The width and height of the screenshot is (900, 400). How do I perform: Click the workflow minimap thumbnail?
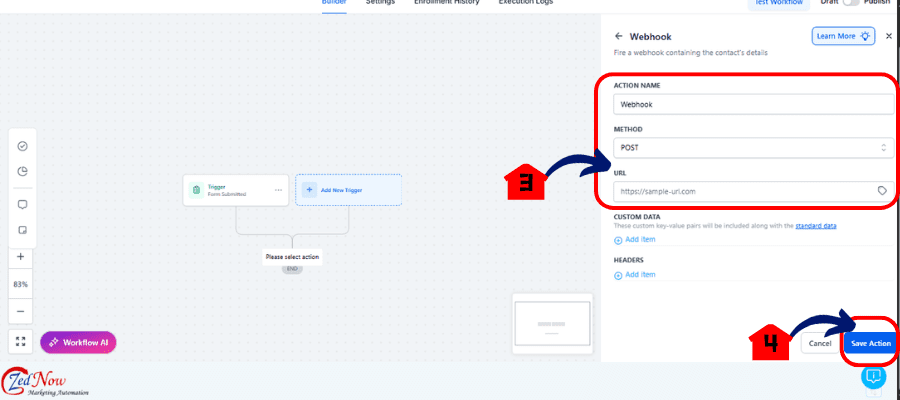pyautogui.click(x=552, y=324)
